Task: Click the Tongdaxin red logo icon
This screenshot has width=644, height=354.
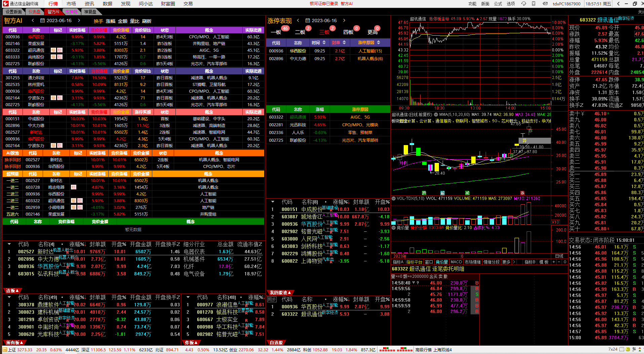Action: pos(5,4)
